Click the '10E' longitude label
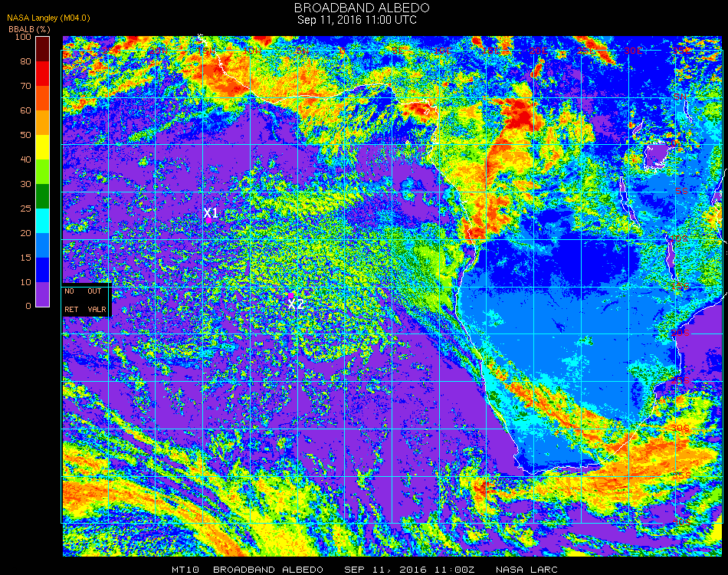Viewport: 728px width, 575px height. (444, 51)
